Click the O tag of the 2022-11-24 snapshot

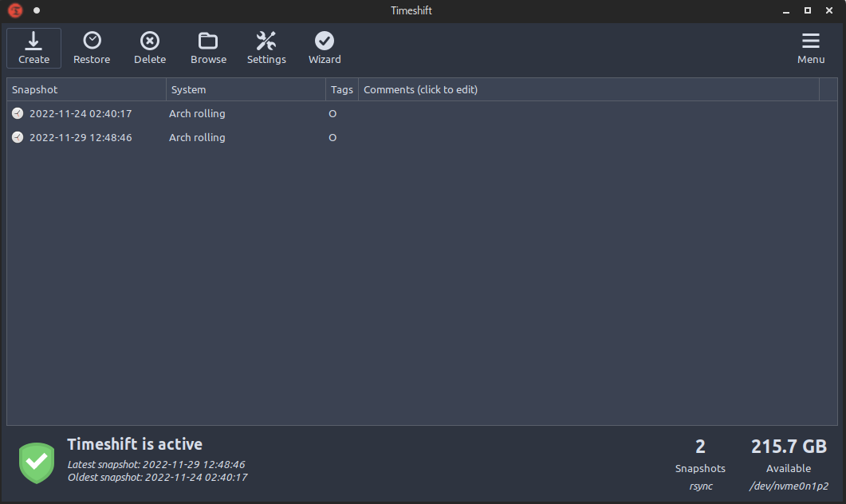(x=332, y=114)
